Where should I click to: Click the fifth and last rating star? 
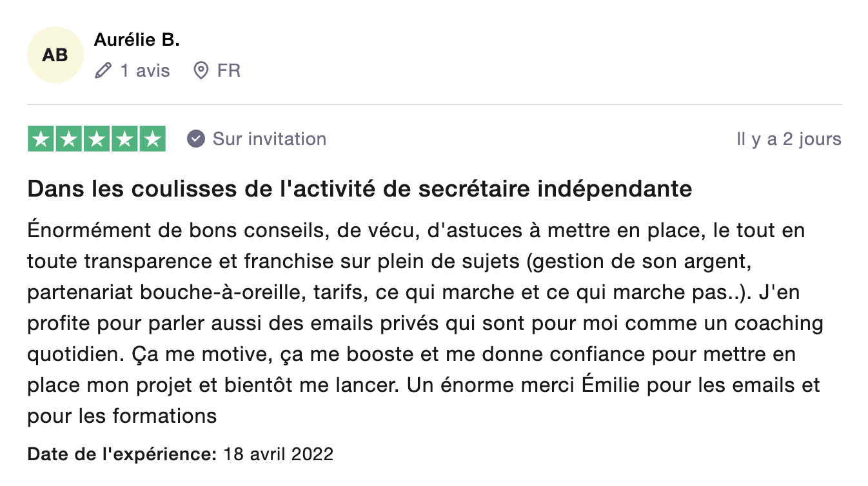click(x=152, y=139)
